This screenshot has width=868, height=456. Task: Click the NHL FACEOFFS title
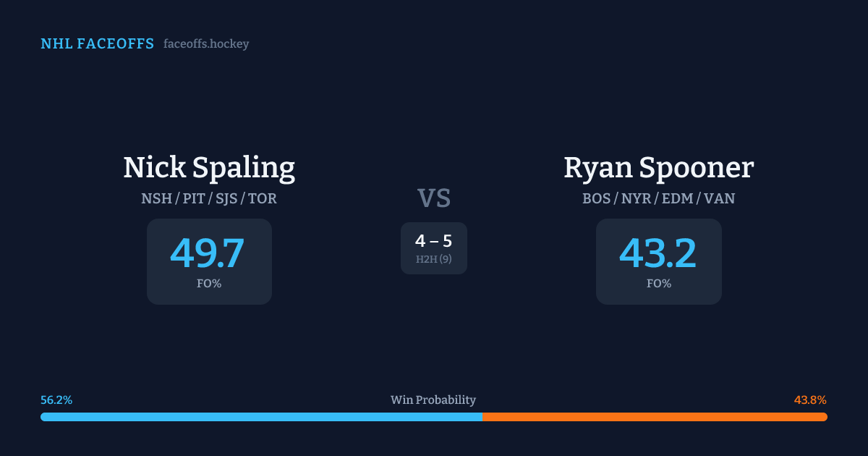[97, 44]
